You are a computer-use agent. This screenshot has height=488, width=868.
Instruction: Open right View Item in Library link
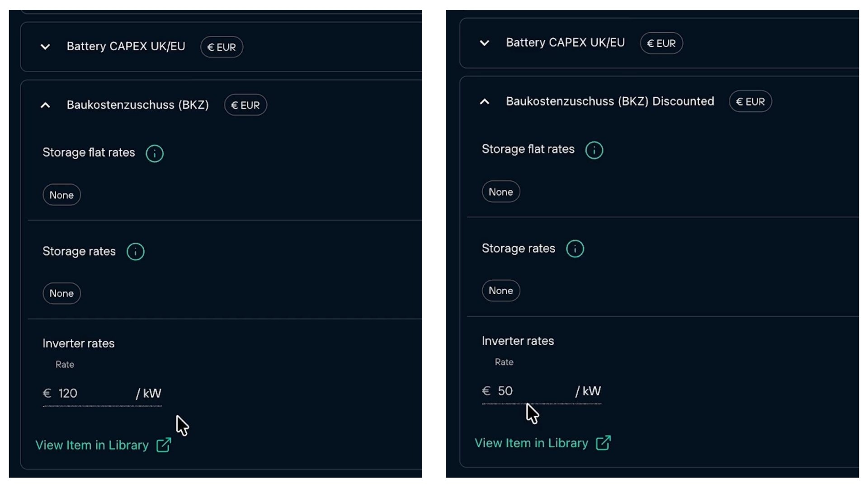coord(531,443)
